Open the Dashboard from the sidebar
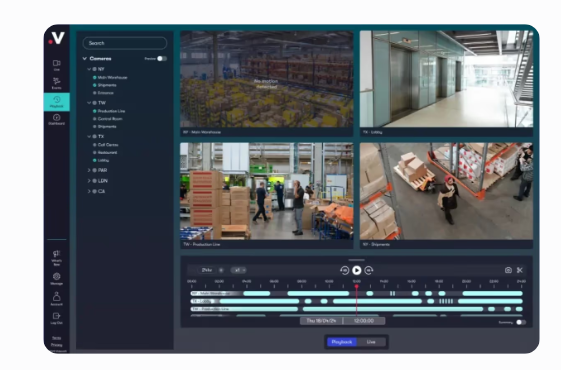The height and width of the screenshot is (370, 561). pyautogui.click(x=57, y=120)
